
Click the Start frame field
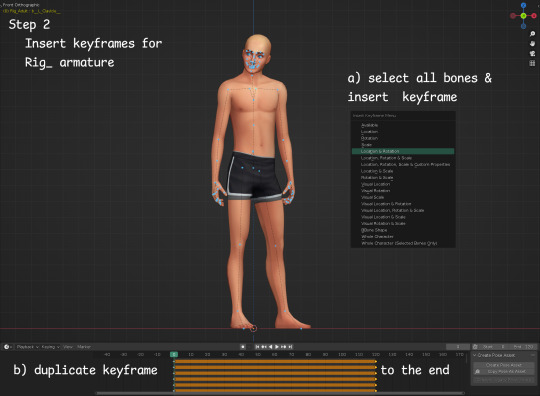(x=493, y=347)
